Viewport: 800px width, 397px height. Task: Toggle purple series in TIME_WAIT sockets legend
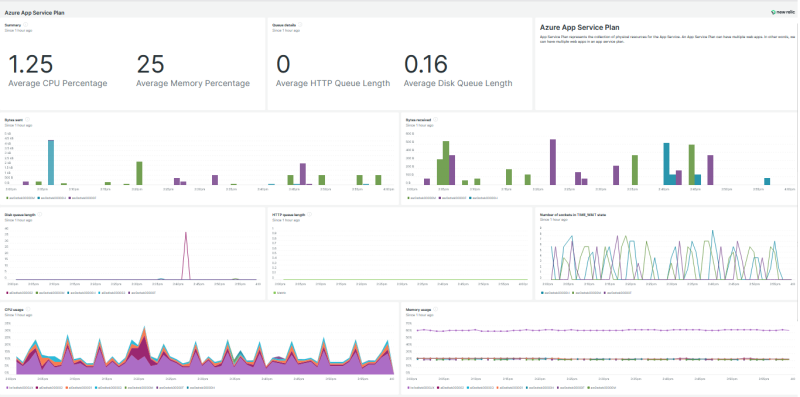pos(617,292)
